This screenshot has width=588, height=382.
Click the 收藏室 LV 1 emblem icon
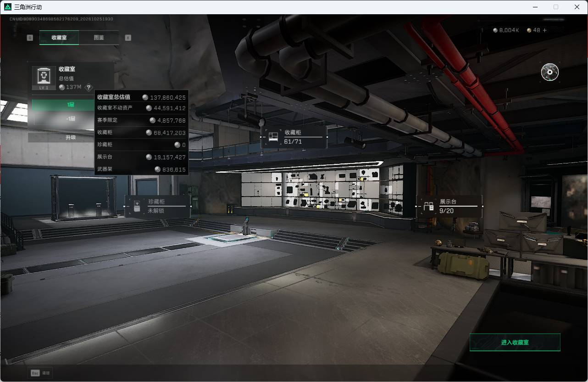pos(44,78)
